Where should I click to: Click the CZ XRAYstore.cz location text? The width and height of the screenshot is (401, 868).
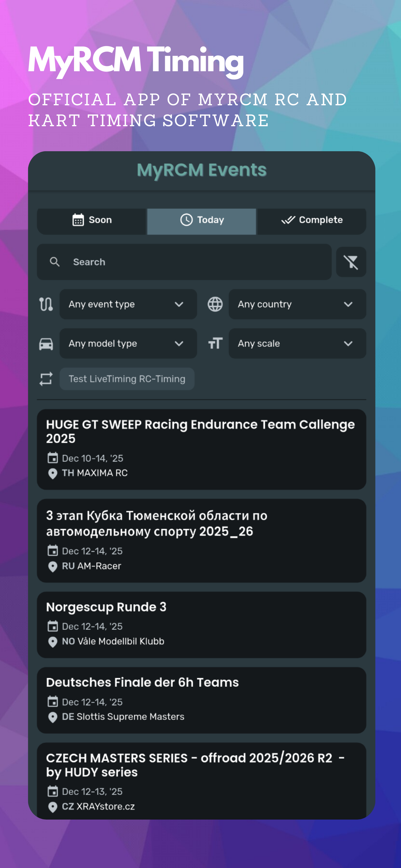coord(98,806)
